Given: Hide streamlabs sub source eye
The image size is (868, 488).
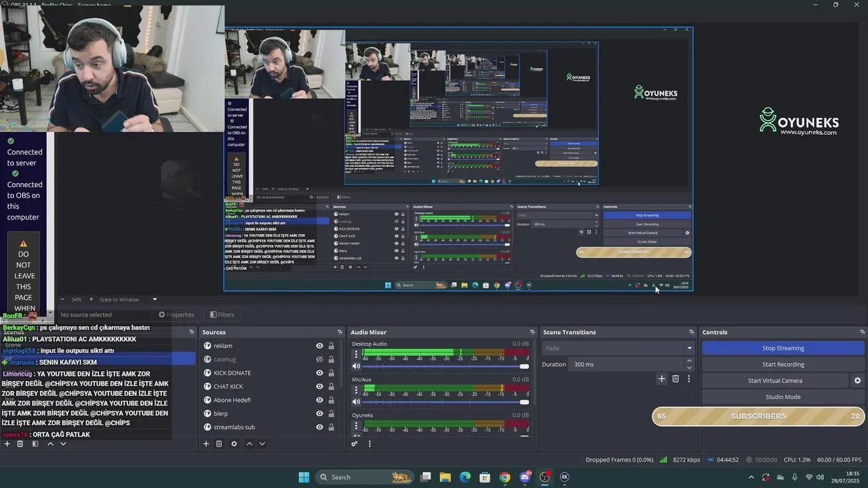Looking at the screenshot, I should 319,427.
